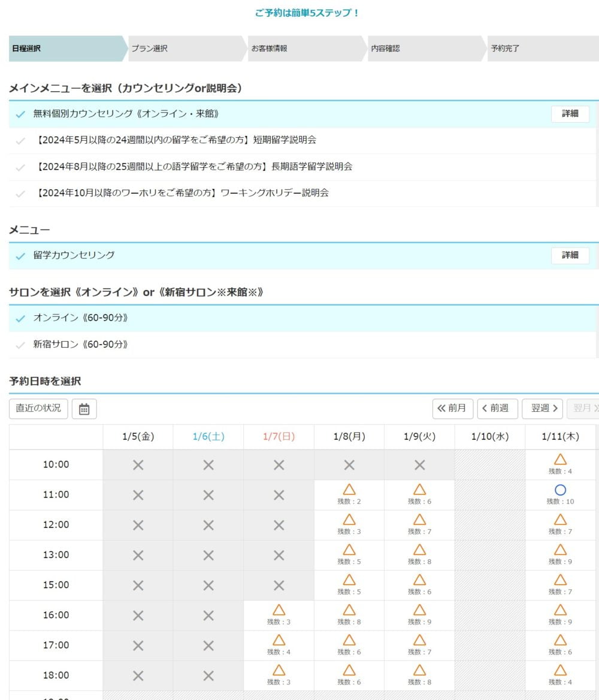The height and width of the screenshot is (700, 599).
Task: Navigate back using the 前週 arrow
Action: 497,409
